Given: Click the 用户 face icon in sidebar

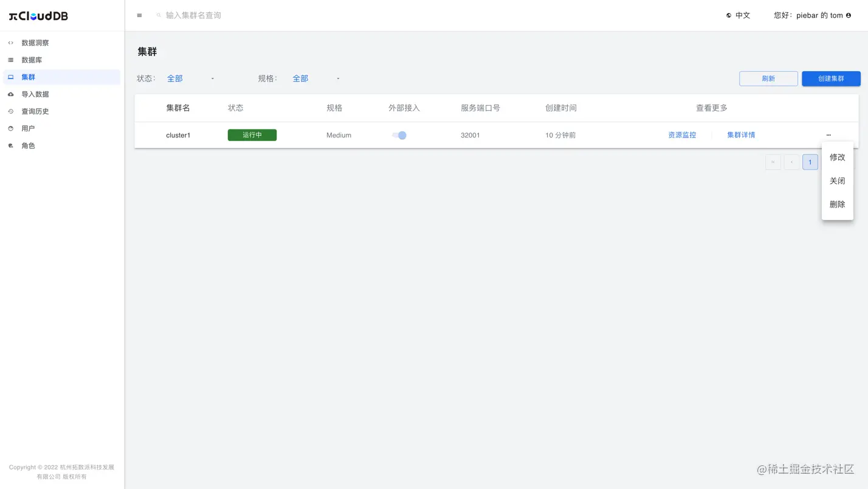Looking at the screenshot, I should tap(10, 128).
